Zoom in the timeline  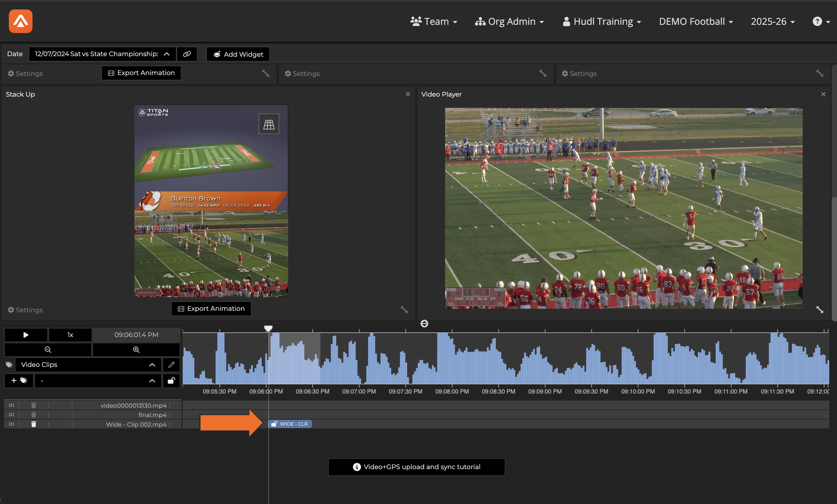click(136, 349)
